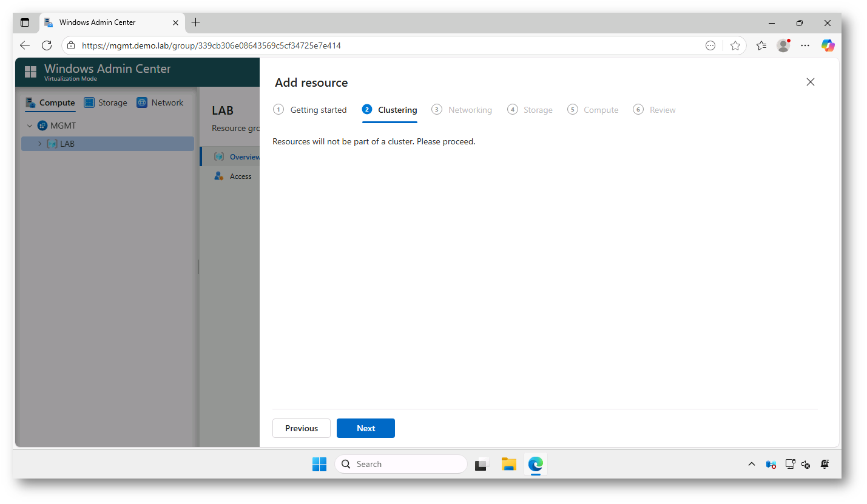Open notifications via the bell tray icon
Image resolution: width=867 pixels, height=504 pixels.
point(825,464)
